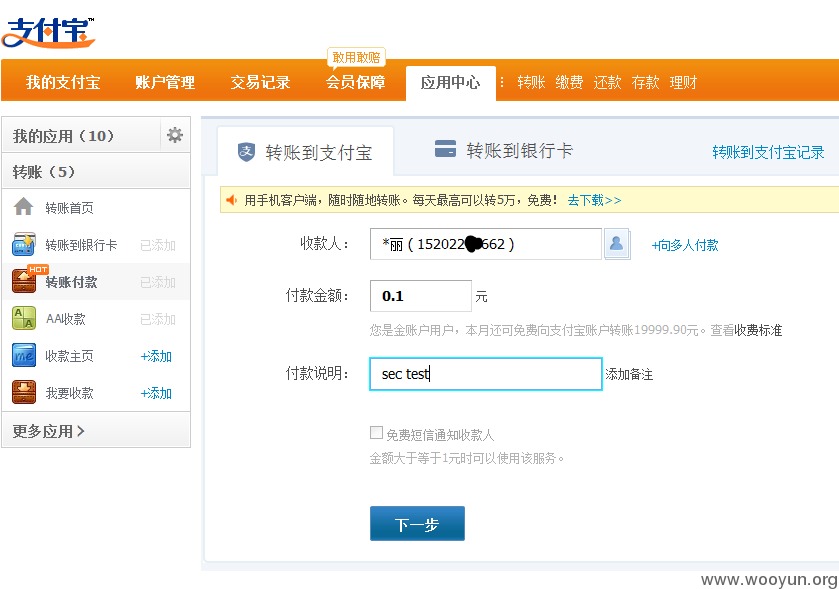
Task: Click 理财 shortcut in top navigation
Action: coord(683,82)
